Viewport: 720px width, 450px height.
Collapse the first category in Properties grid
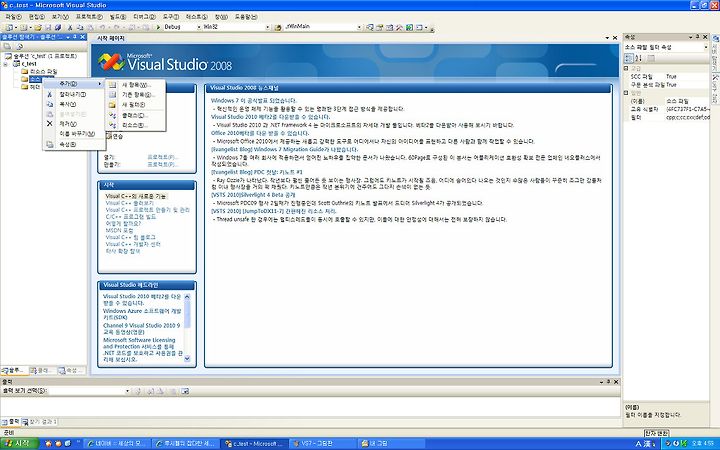pyautogui.click(x=626, y=68)
